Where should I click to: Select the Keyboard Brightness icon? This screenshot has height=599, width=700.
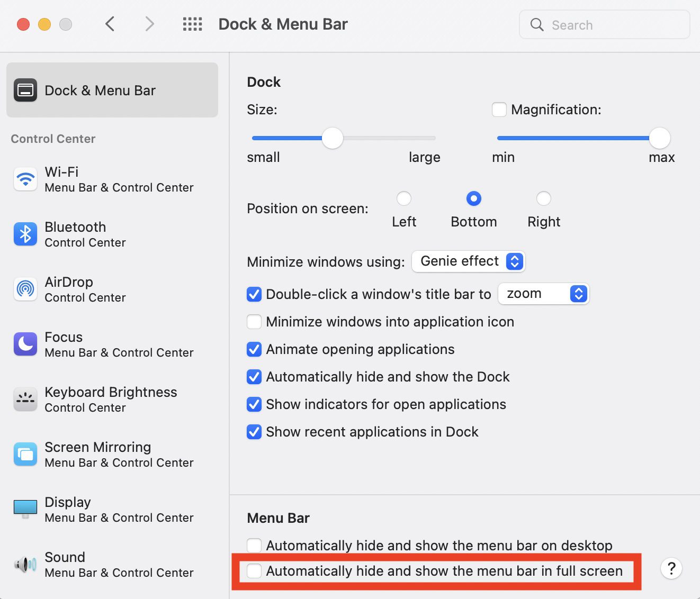click(x=25, y=400)
